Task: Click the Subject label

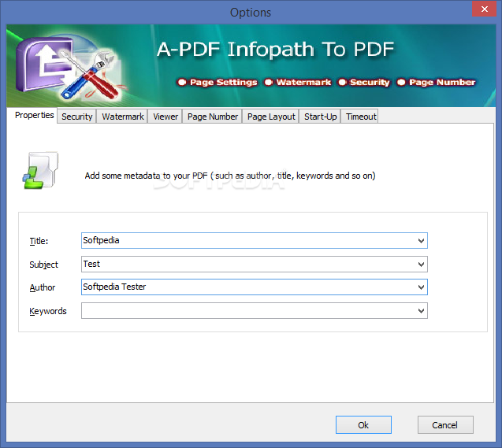Action: coord(43,265)
